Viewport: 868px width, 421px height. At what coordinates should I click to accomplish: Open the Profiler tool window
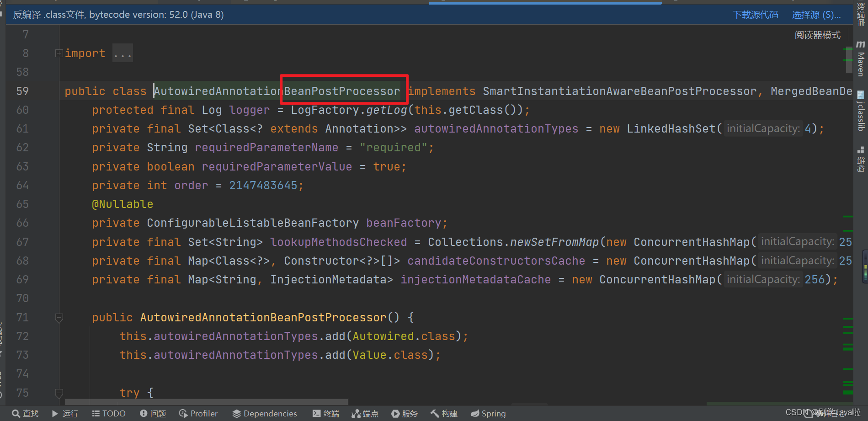tap(198, 413)
